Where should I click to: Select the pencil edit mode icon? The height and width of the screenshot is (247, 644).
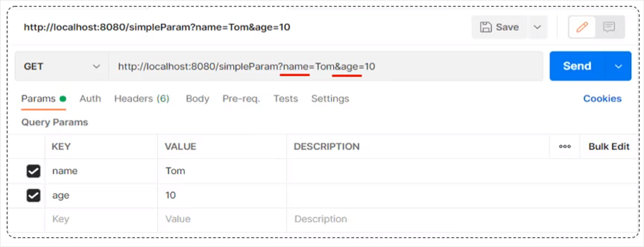coord(582,27)
